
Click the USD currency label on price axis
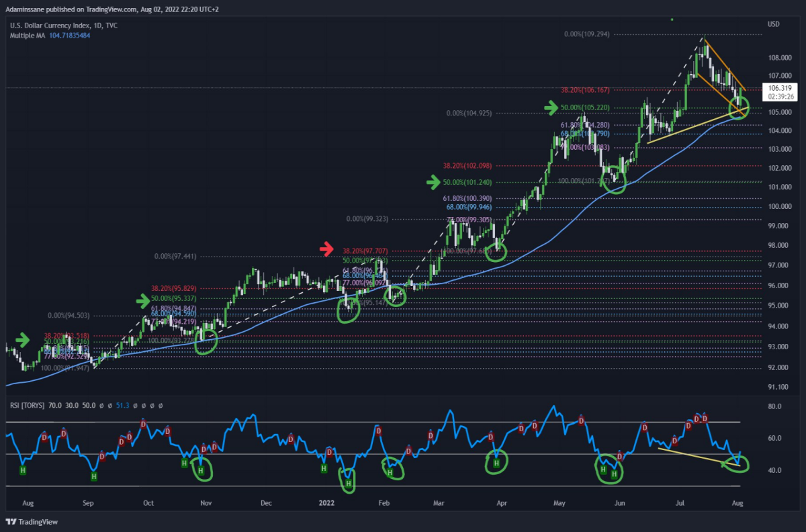click(774, 24)
